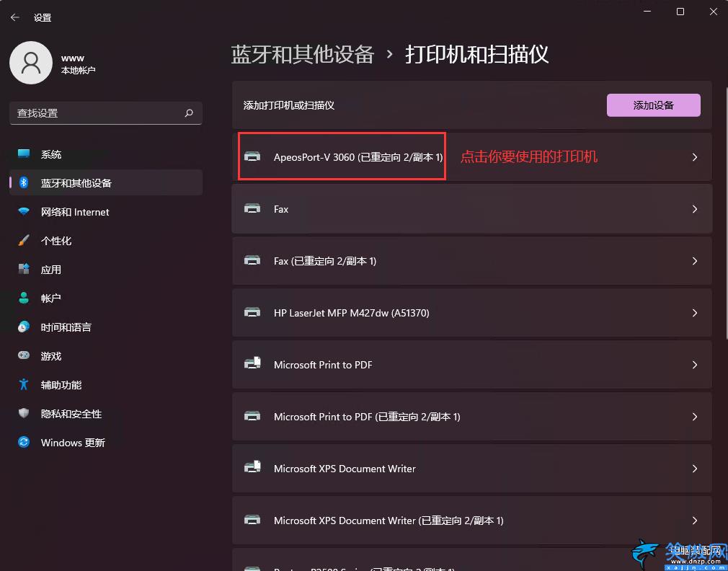This screenshot has height=571, width=728.
Task: Expand Microsoft Print to PDF chevron
Action: pos(695,365)
